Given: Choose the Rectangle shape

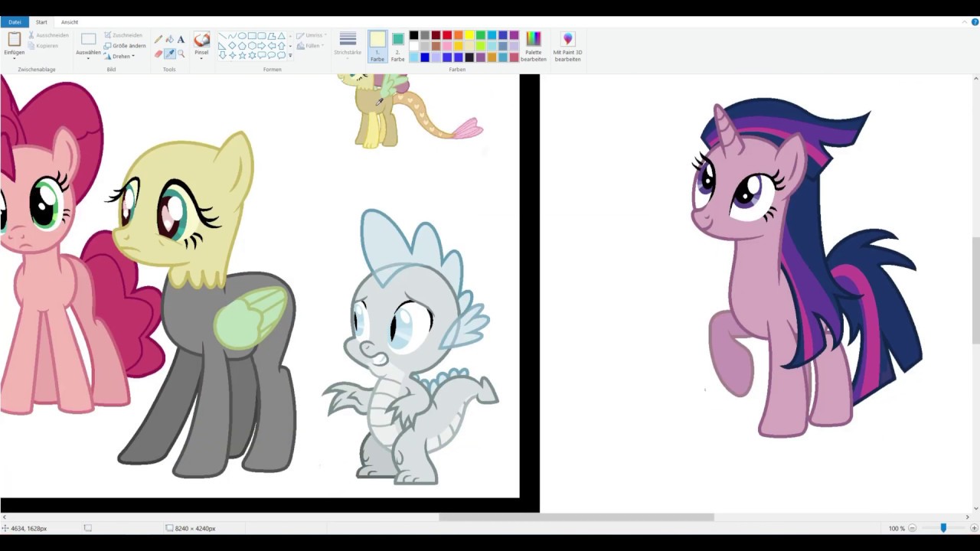Looking at the screenshot, I should pyautogui.click(x=252, y=36).
